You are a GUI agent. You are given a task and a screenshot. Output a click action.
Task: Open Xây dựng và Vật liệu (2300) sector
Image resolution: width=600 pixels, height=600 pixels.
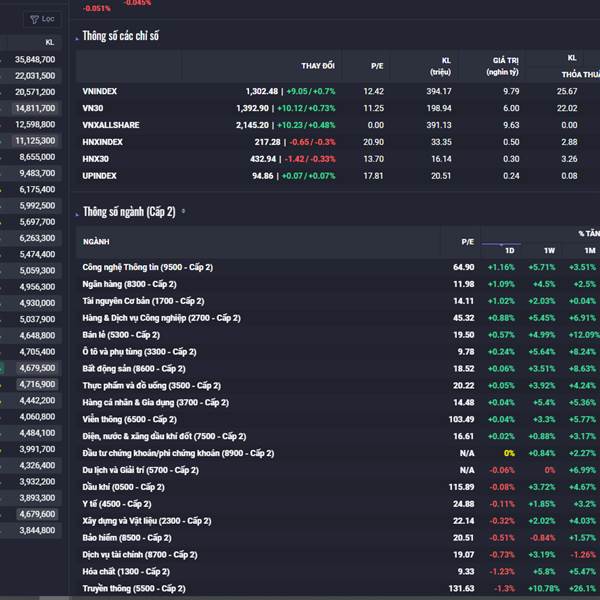[x=147, y=521]
